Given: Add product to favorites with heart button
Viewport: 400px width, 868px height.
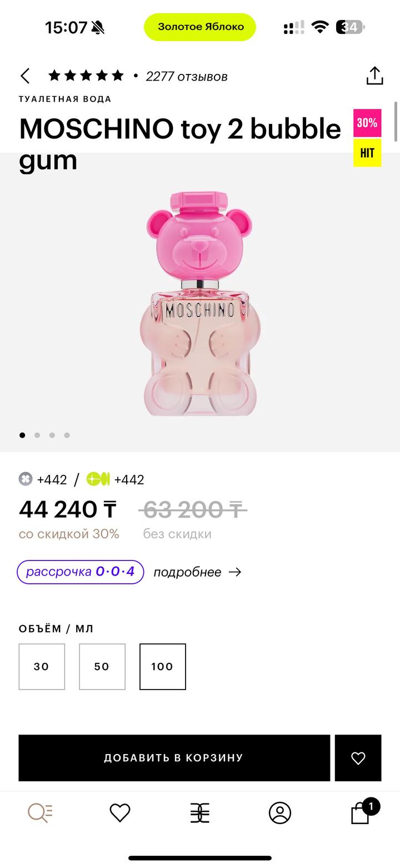Looking at the screenshot, I should click(x=358, y=758).
